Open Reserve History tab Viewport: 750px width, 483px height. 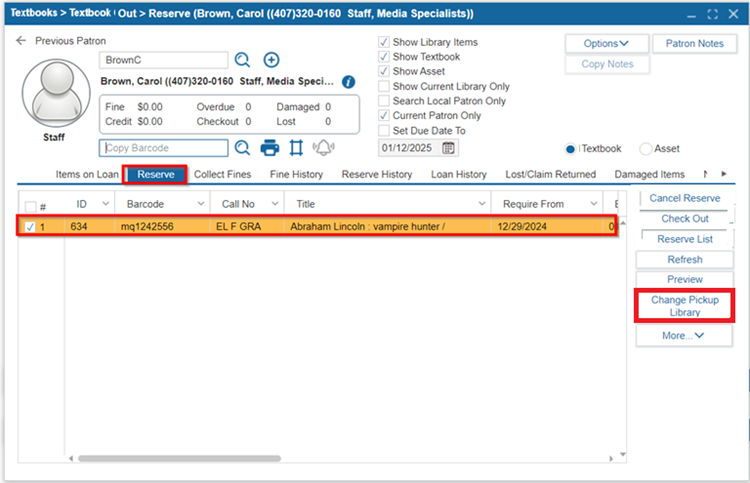(x=376, y=175)
